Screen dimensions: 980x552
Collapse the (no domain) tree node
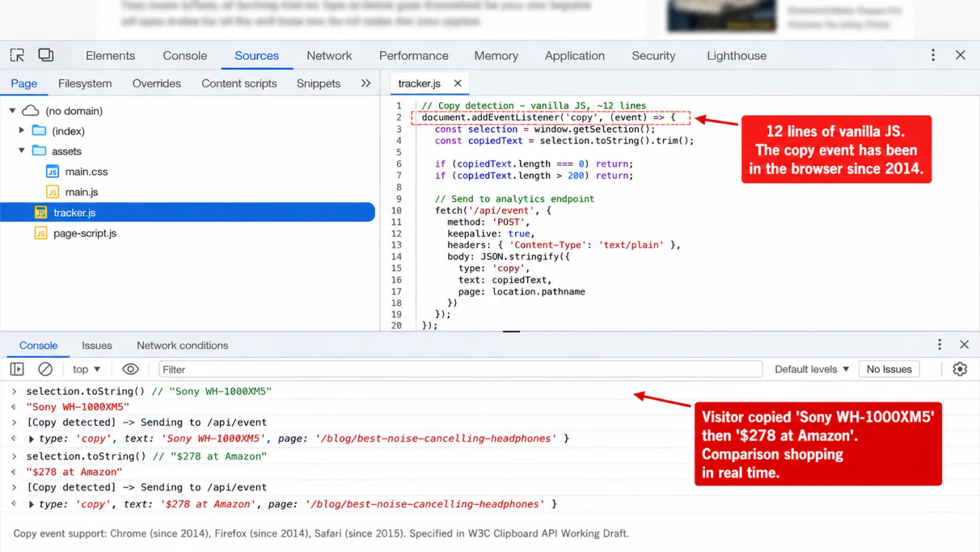[x=12, y=110]
